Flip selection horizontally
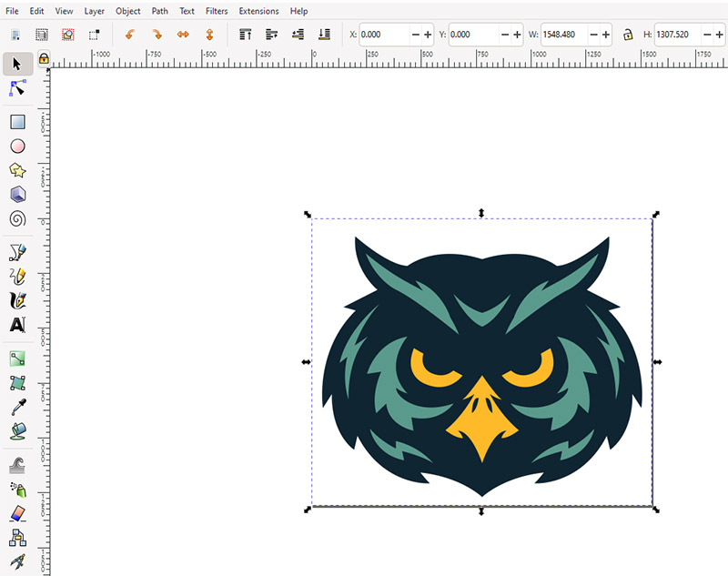This screenshot has height=576, width=728. (x=183, y=35)
